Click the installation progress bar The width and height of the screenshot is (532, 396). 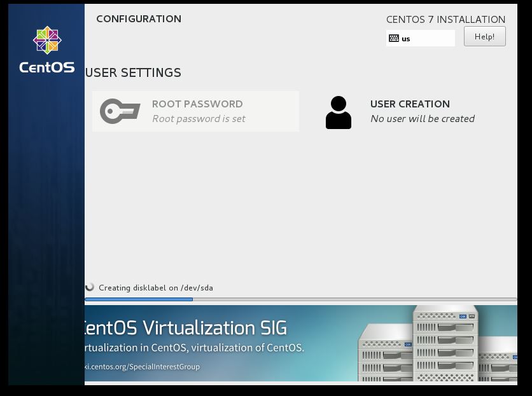[301, 299]
